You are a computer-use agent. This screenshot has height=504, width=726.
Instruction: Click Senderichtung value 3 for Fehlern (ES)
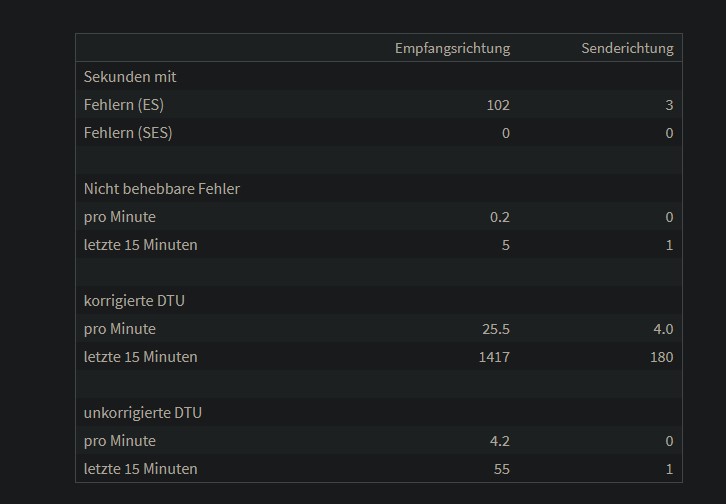(669, 105)
